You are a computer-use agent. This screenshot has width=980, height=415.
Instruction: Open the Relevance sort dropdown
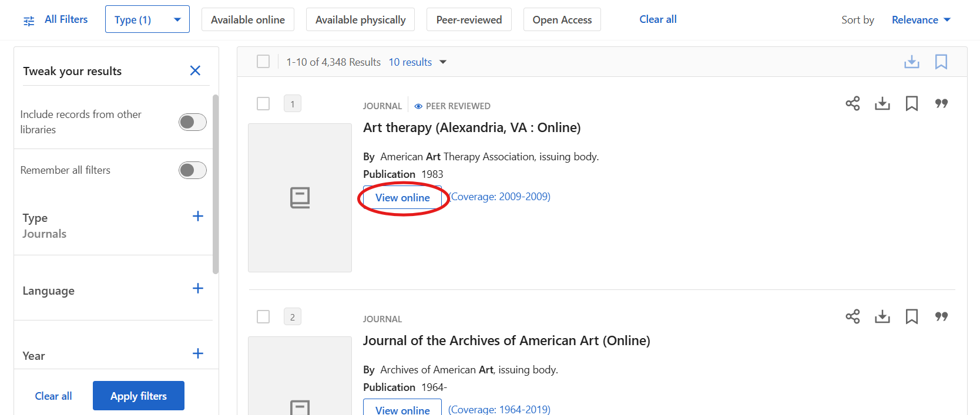(x=921, y=20)
